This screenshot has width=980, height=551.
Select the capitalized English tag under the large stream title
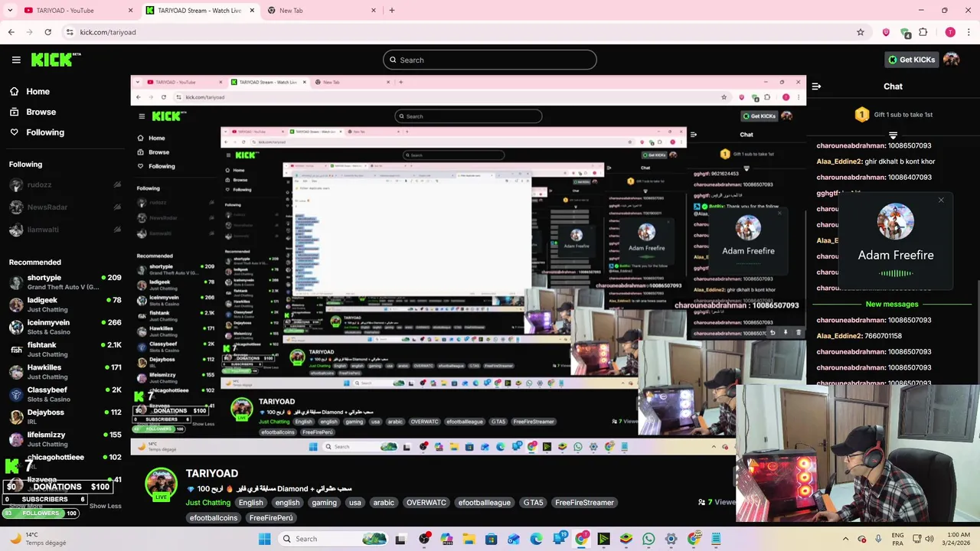250,503
